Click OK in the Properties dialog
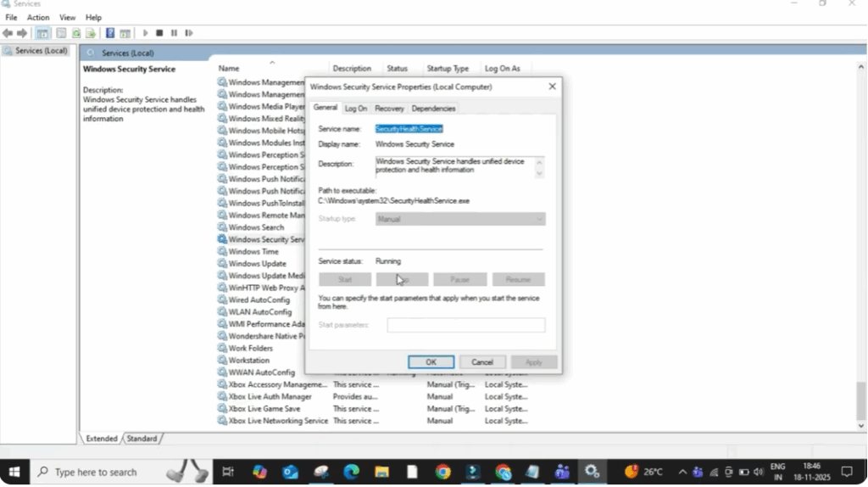Image resolution: width=868 pixels, height=487 pixels. (x=431, y=361)
